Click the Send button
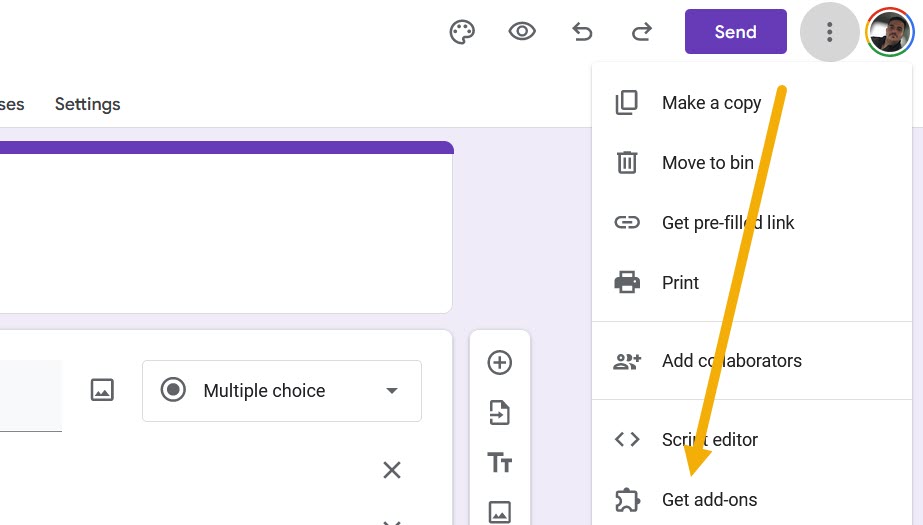This screenshot has width=923, height=525. point(735,32)
